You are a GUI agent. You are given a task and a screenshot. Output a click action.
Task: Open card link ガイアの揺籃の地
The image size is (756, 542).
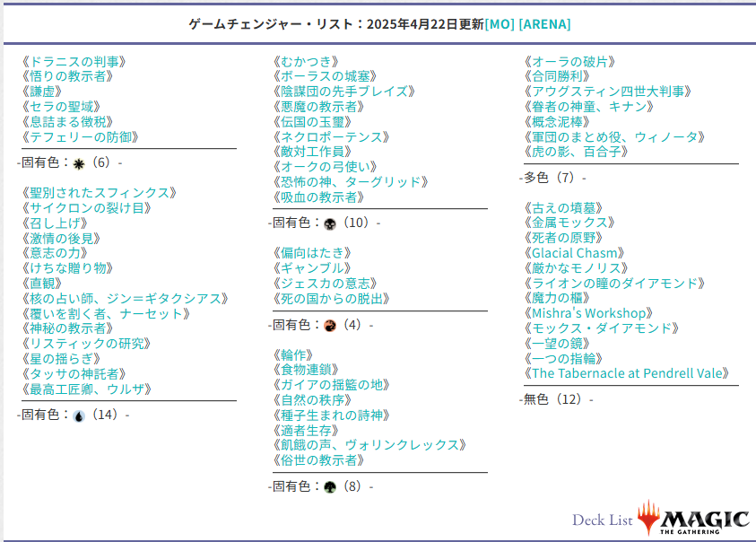(331, 385)
